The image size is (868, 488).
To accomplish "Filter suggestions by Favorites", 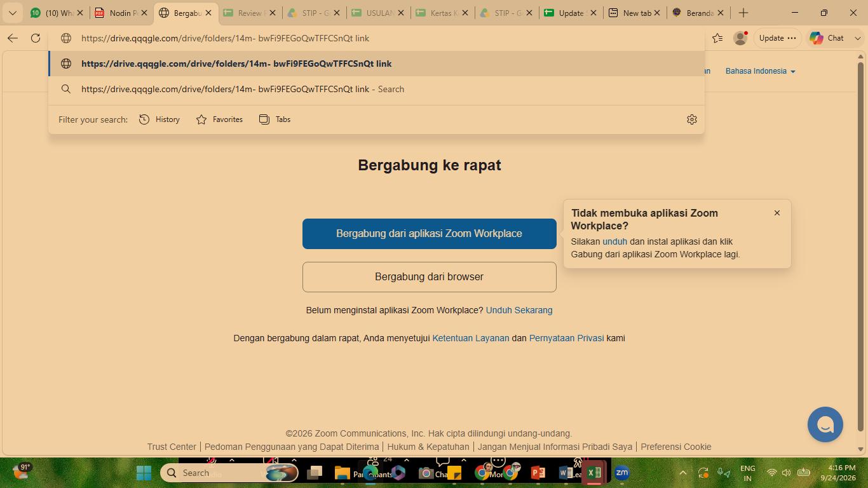I will (219, 119).
